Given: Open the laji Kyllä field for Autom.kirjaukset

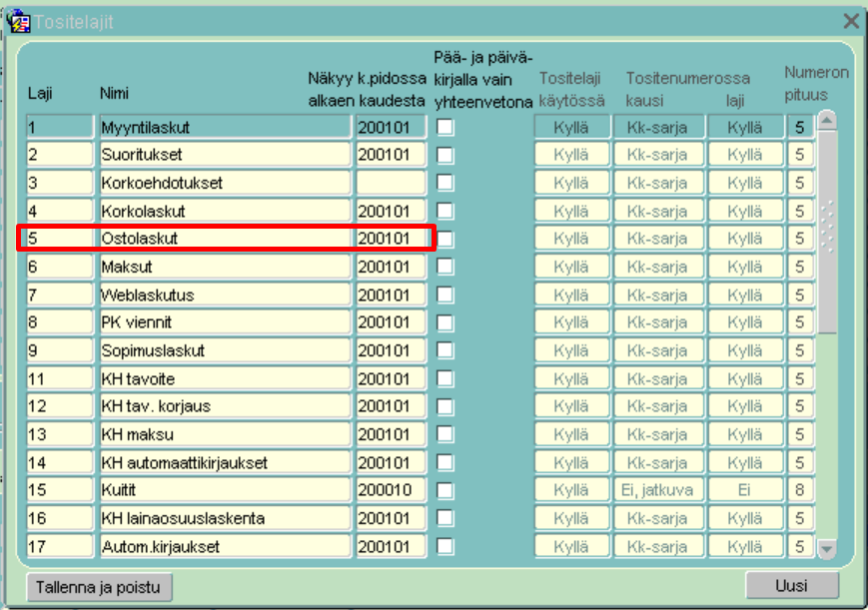Looking at the screenshot, I should (x=745, y=546).
